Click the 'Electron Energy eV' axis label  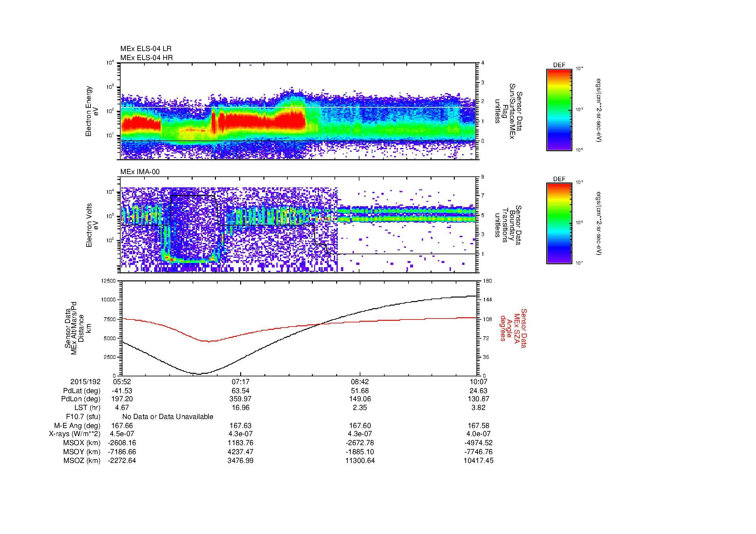tap(92, 111)
